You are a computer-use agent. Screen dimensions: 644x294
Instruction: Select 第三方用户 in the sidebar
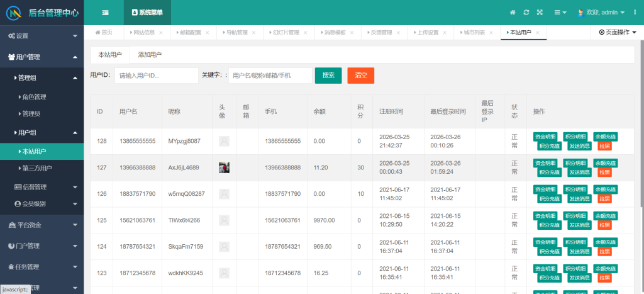tap(37, 168)
